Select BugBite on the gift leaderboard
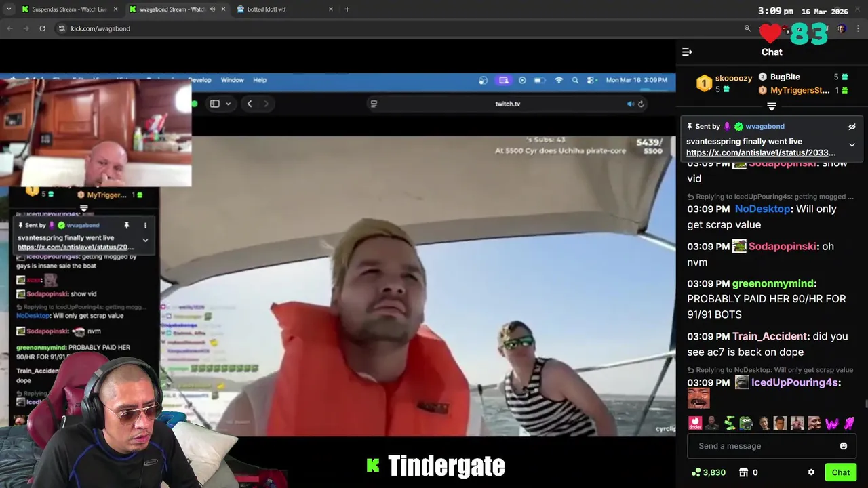The image size is (868, 488). [x=785, y=77]
